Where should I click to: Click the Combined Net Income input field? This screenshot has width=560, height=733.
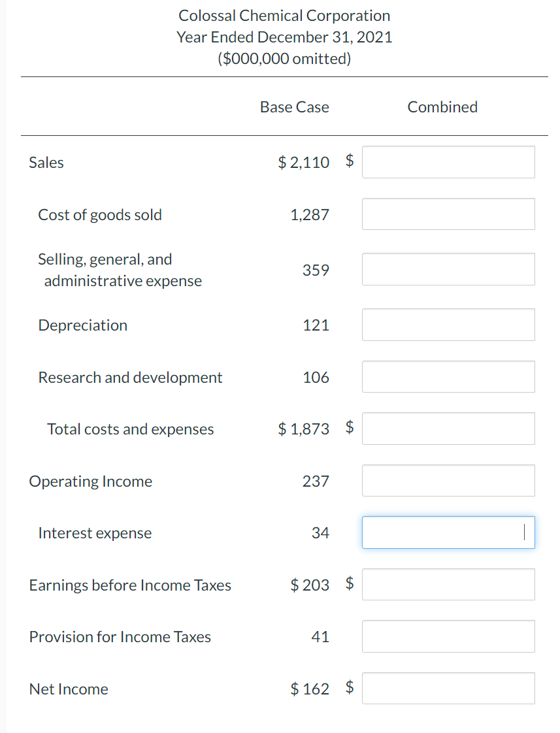click(x=448, y=688)
